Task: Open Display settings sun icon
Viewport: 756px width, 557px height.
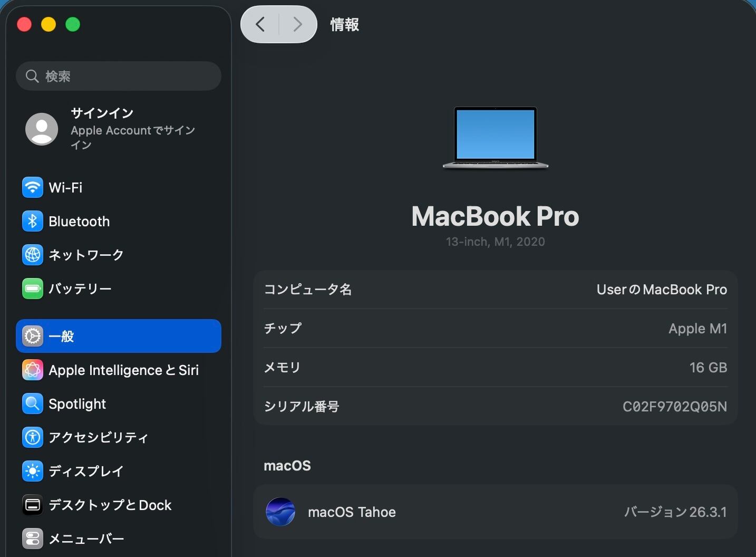Action: pyautogui.click(x=33, y=471)
